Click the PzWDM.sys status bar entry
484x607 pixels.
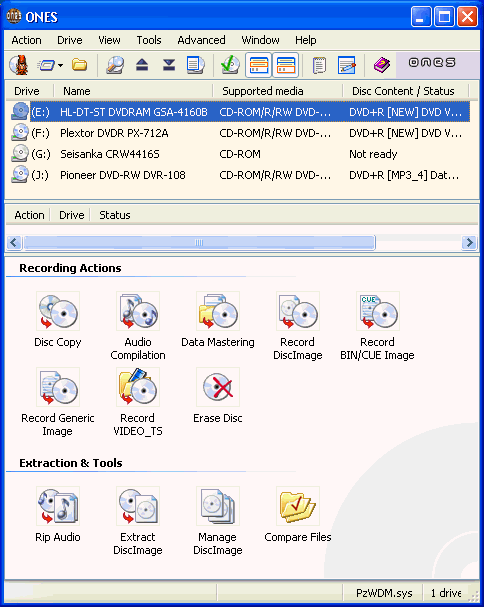[384, 593]
